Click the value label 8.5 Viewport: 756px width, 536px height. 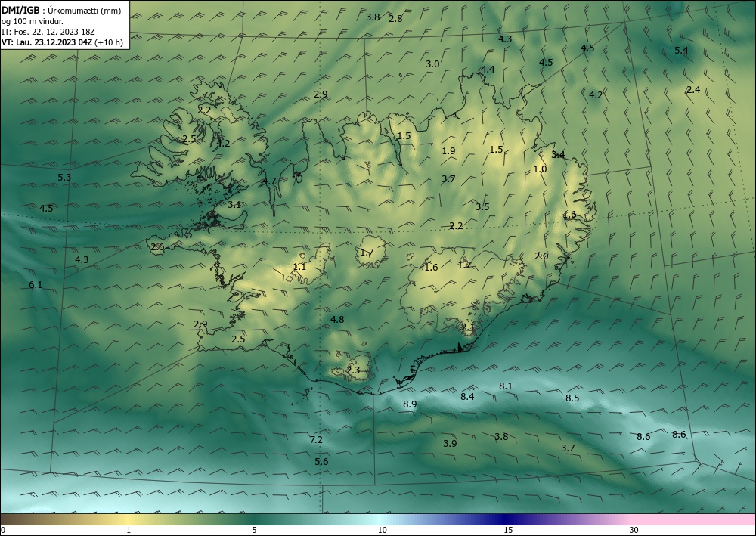(x=572, y=398)
